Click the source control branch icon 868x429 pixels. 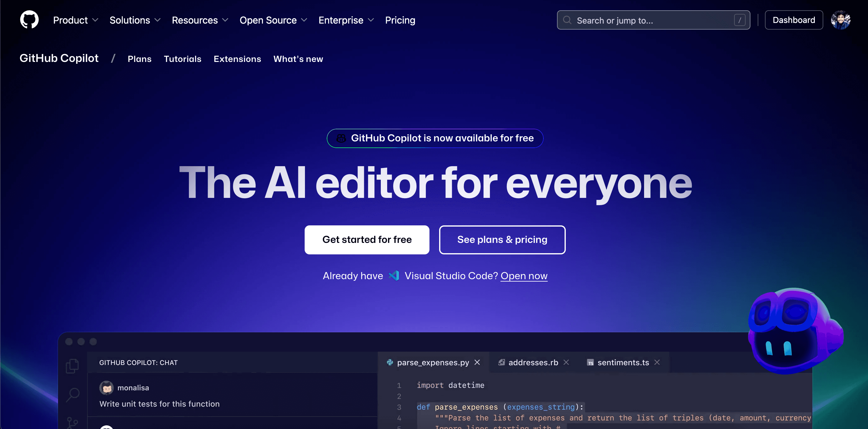point(73,422)
